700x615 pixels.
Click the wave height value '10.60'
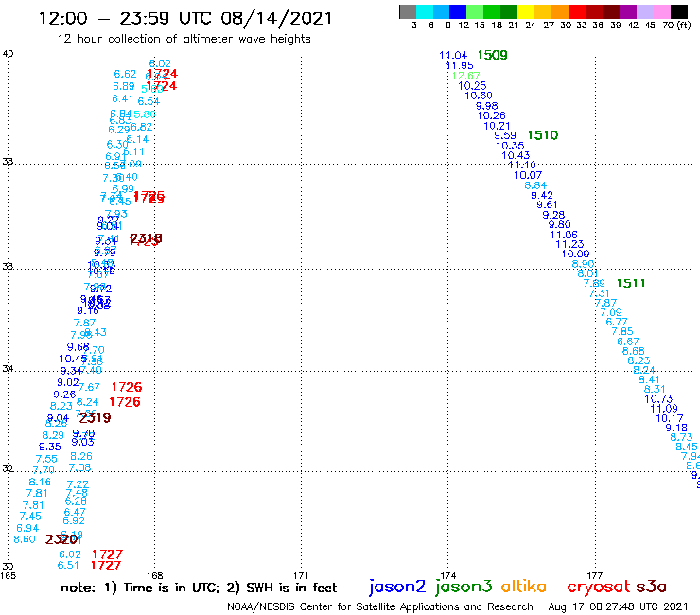tap(479, 96)
